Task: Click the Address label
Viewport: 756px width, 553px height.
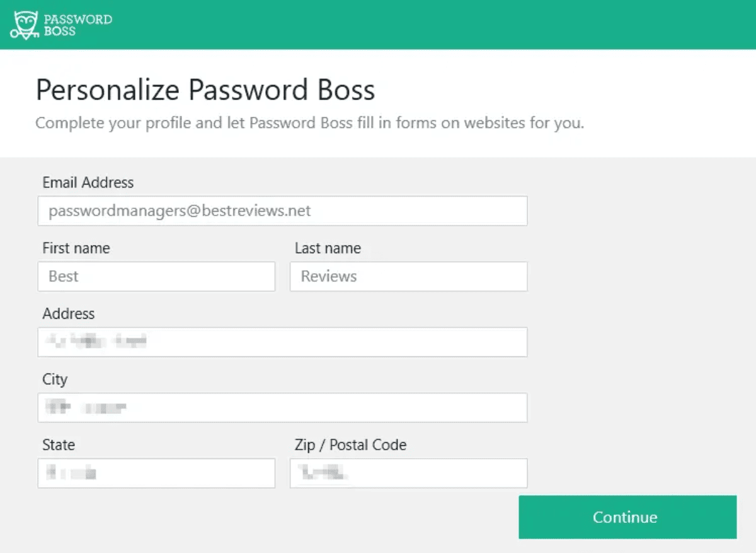Action: 69,314
